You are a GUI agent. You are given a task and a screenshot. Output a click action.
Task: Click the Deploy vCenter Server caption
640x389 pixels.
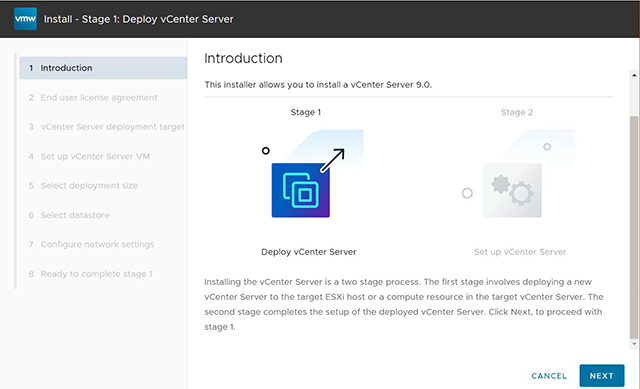pyautogui.click(x=309, y=252)
